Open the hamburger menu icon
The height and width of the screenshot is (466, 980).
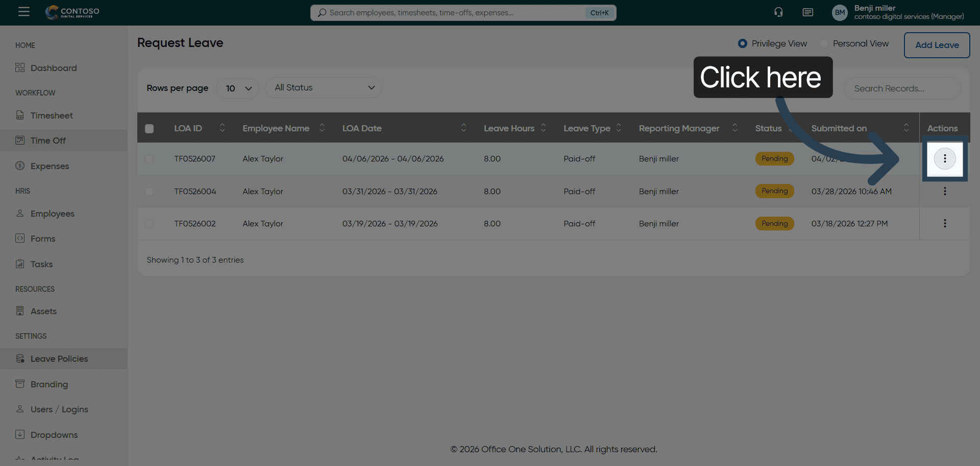(24, 12)
